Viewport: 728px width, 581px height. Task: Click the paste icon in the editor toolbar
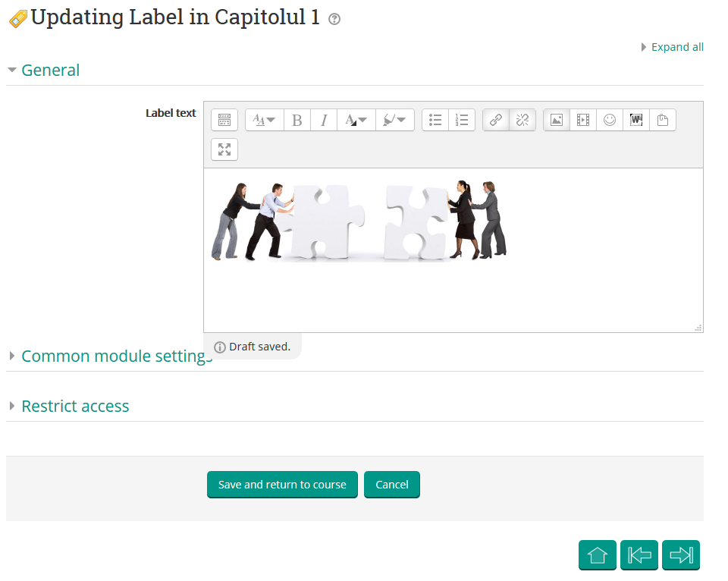[662, 119]
